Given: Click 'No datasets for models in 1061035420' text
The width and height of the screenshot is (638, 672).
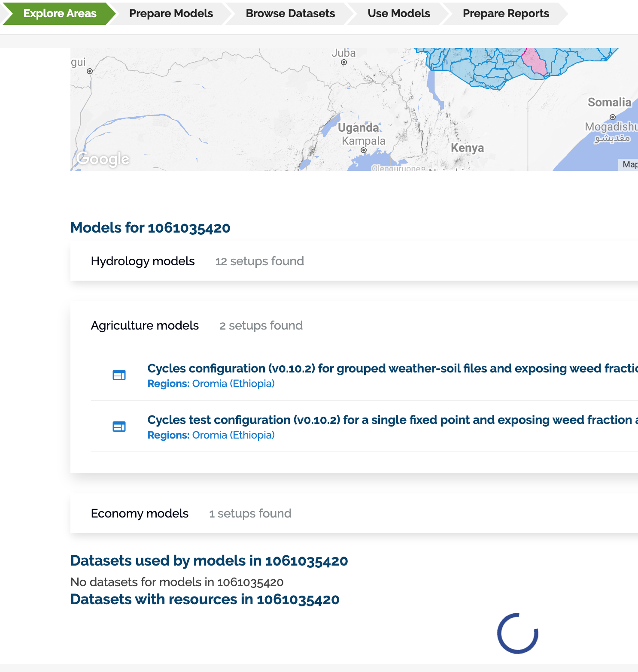Looking at the screenshot, I should click(177, 582).
